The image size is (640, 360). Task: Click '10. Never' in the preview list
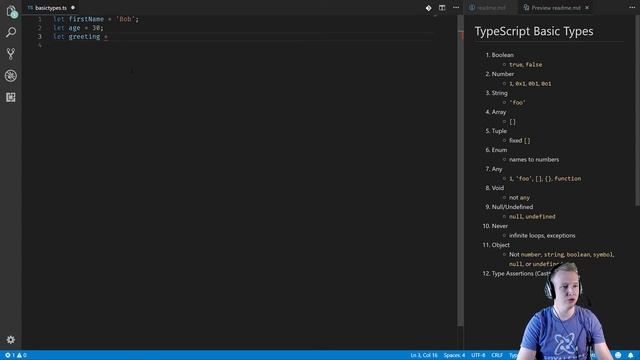(x=495, y=226)
